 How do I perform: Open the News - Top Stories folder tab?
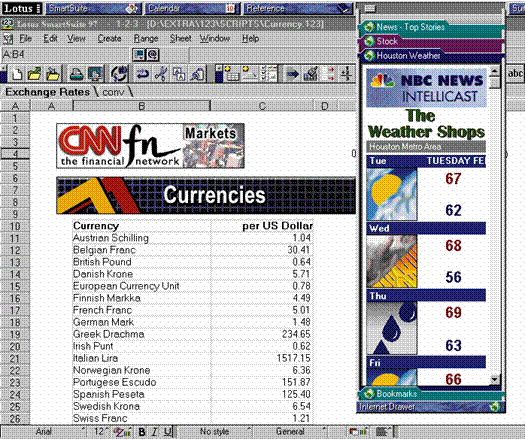coord(410,27)
